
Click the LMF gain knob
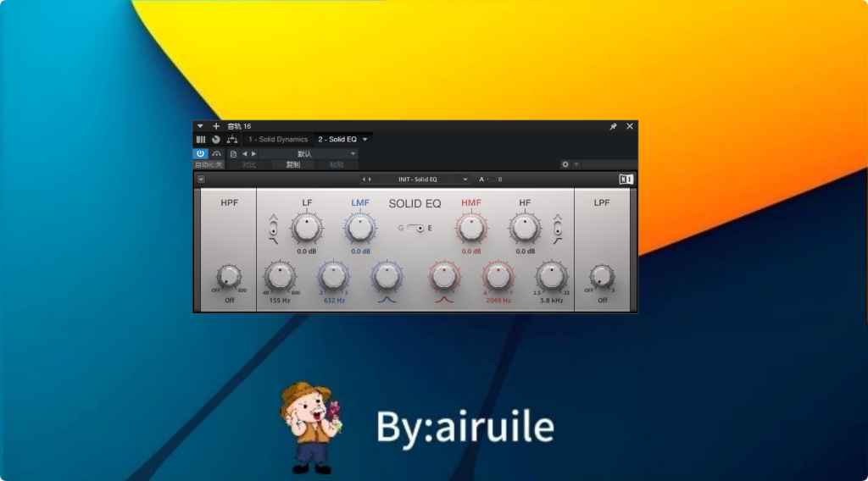359,229
